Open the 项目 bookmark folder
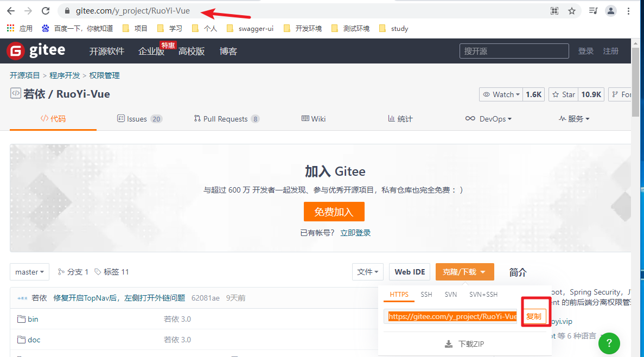644x357 pixels. pyautogui.click(x=135, y=28)
